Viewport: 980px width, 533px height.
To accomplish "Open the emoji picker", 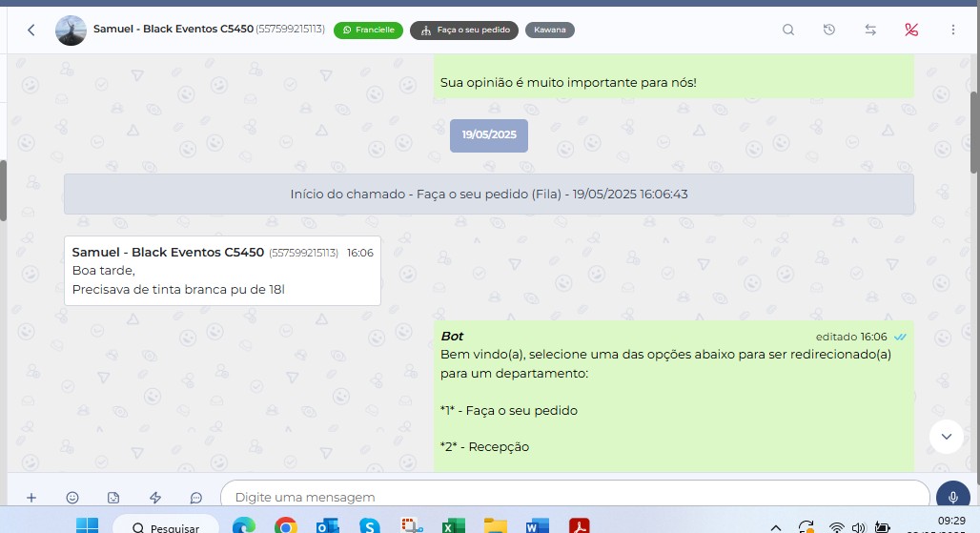I will 72,497.
